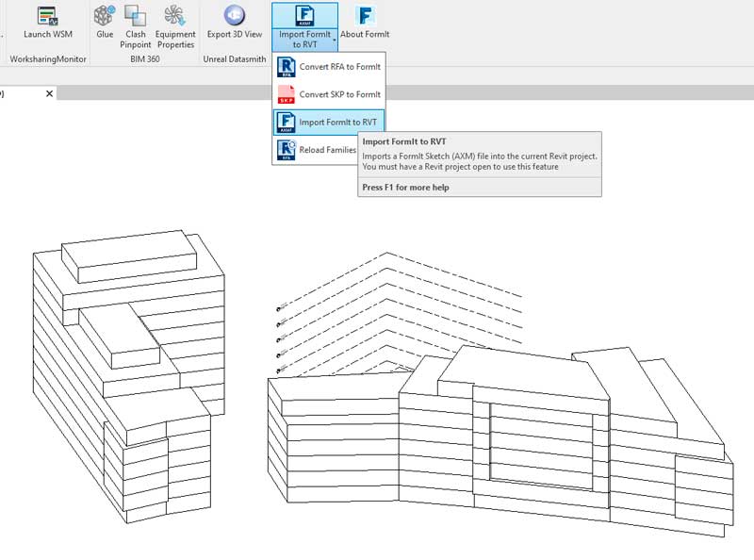754x560 pixels.
Task: Click the Launch WSM icon
Action: coord(46,16)
